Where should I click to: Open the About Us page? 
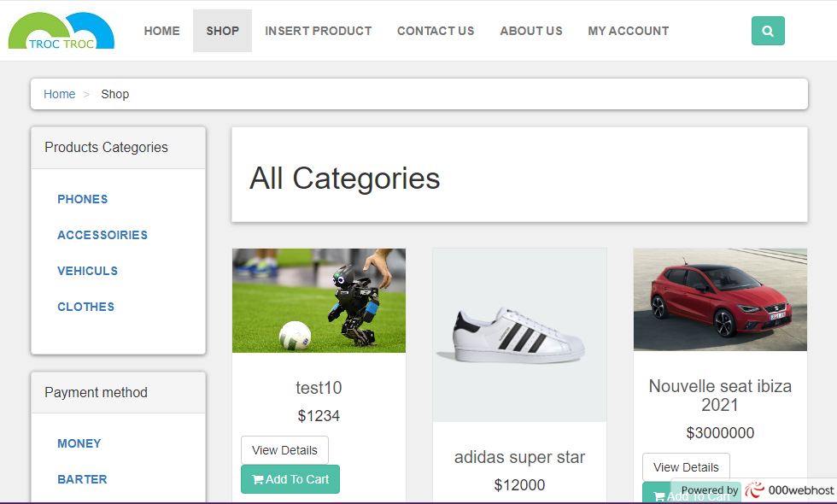coord(531,31)
